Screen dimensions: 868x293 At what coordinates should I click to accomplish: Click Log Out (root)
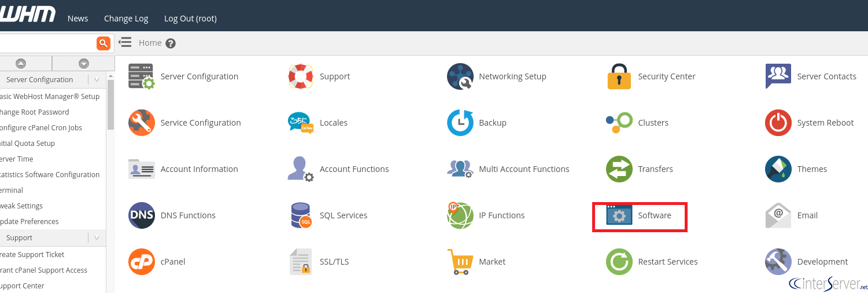tap(190, 19)
